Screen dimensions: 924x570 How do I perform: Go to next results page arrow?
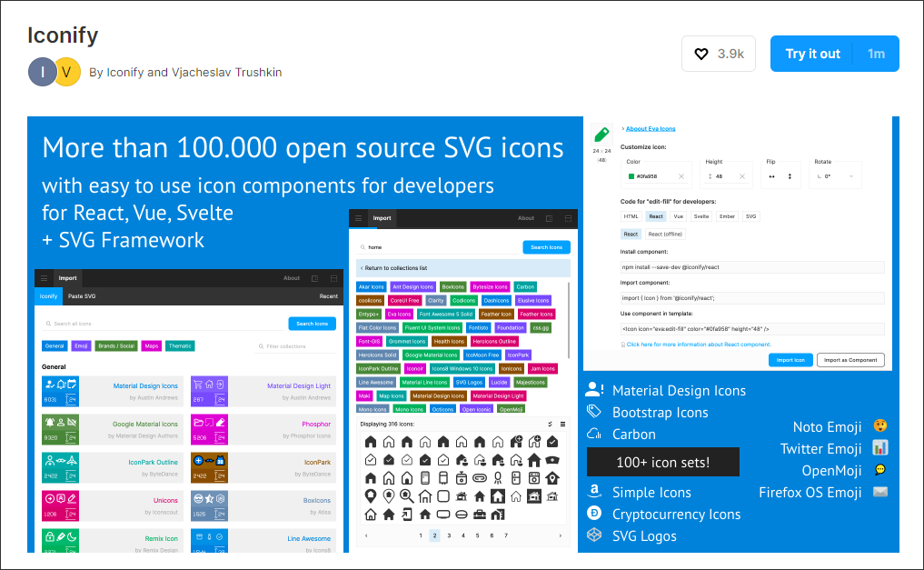(560, 535)
